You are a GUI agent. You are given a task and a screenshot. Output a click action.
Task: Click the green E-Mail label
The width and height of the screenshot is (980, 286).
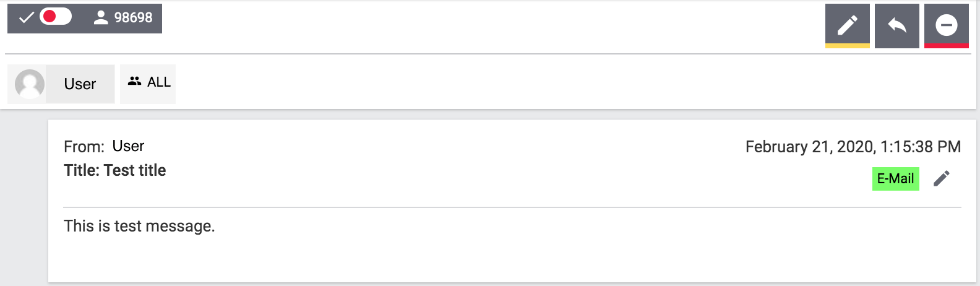(895, 179)
